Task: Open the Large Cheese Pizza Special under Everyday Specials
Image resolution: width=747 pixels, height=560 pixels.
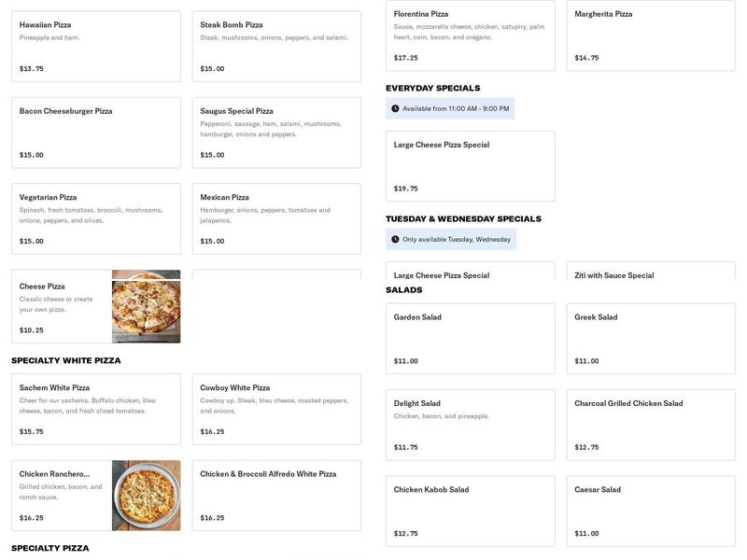Action: click(x=472, y=163)
